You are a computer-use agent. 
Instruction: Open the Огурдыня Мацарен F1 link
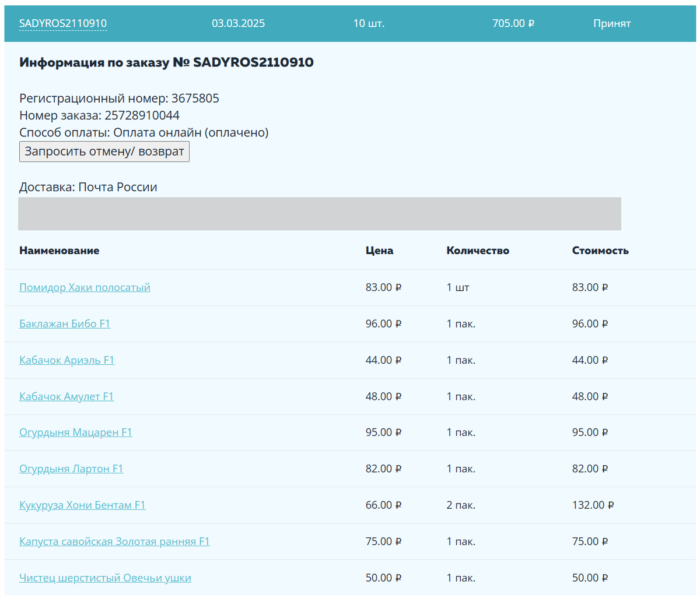[76, 432]
